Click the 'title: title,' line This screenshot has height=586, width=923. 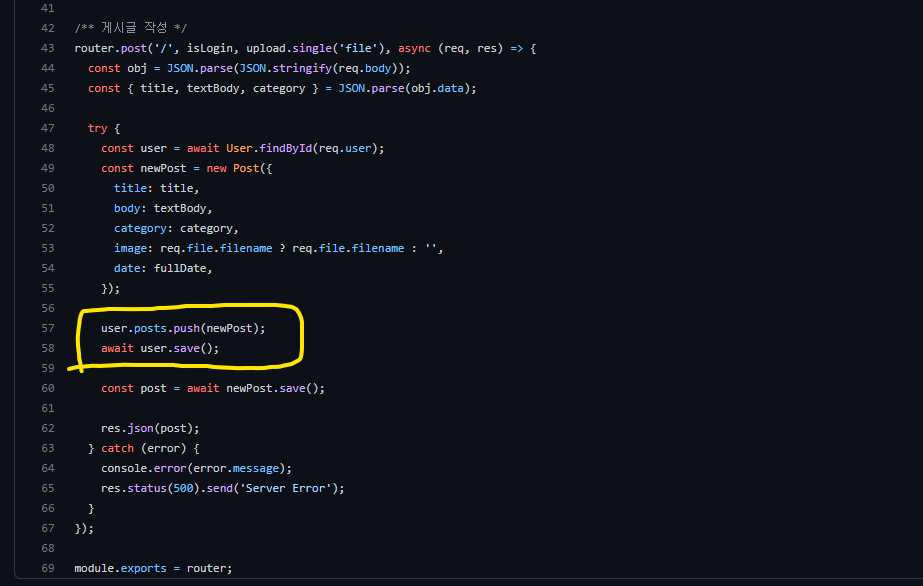[157, 188]
